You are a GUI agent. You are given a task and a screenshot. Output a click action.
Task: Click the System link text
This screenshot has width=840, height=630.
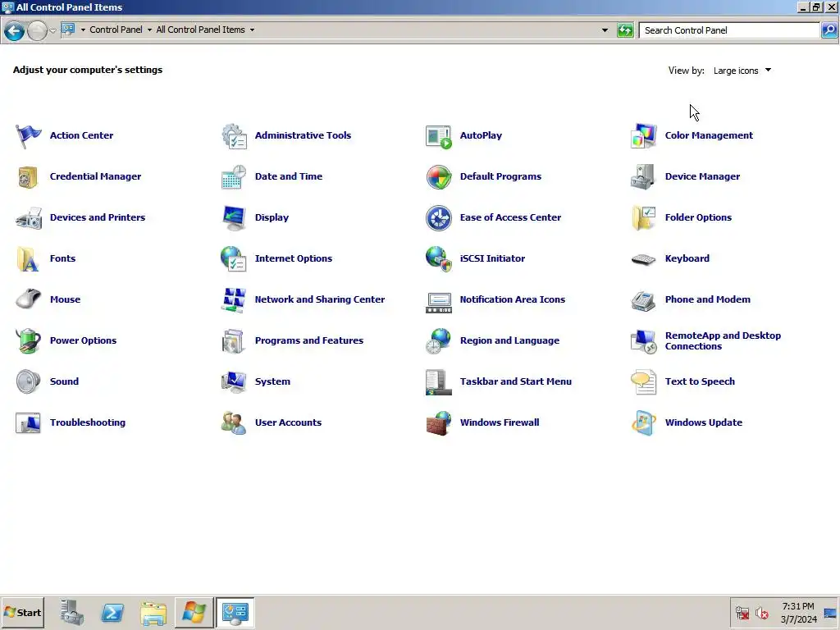pos(272,381)
